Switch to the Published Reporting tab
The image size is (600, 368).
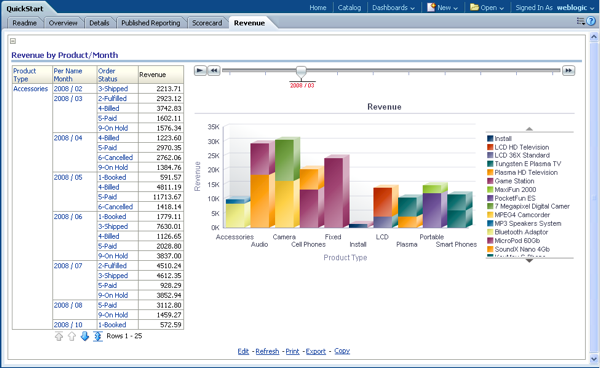pos(151,23)
